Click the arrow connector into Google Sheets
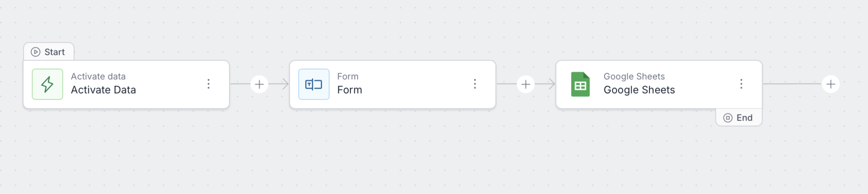The height and width of the screenshot is (194, 868). [x=546, y=84]
